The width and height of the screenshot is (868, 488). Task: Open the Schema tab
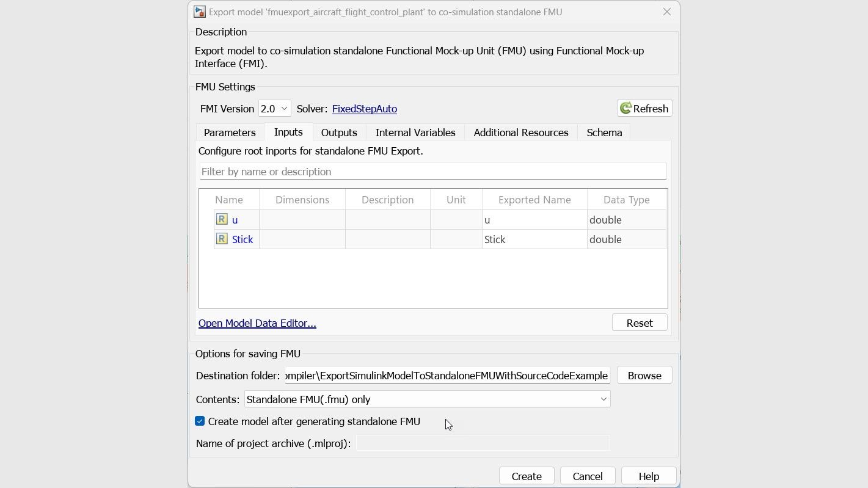click(x=604, y=132)
